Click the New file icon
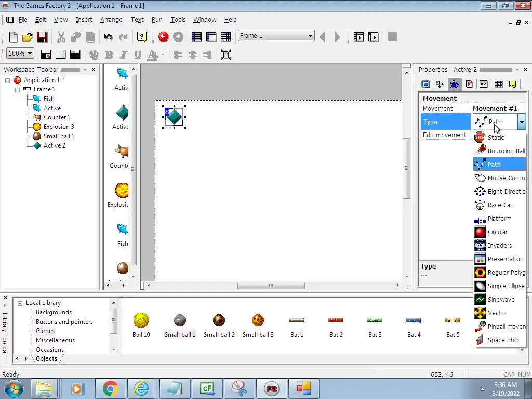Image resolution: width=532 pixels, height=399 pixels. (x=13, y=37)
